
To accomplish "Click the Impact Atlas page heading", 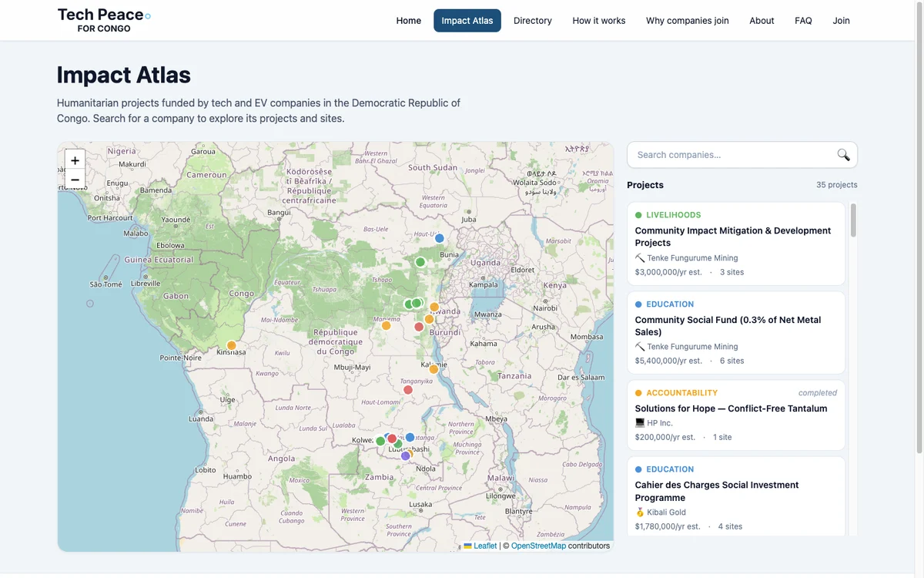I will (x=124, y=75).
